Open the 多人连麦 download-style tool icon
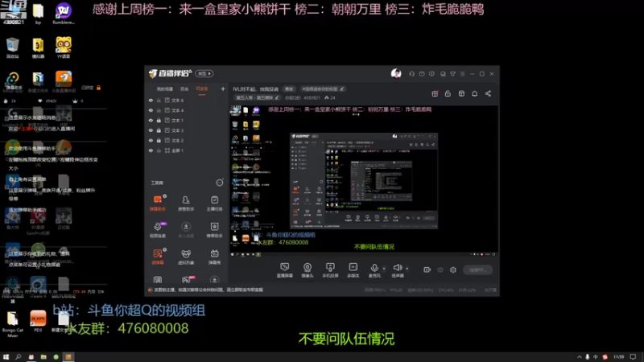Screen dimensions: 644x362 [x=186, y=230]
